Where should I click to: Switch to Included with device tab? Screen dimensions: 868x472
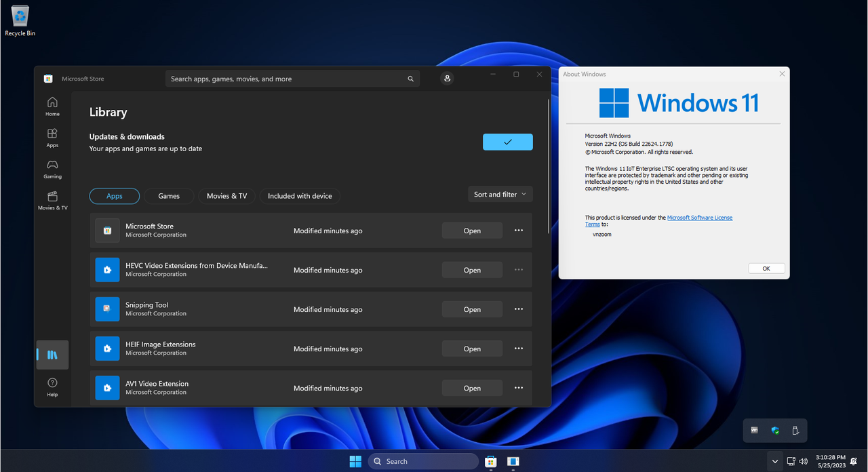pyautogui.click(x=300, y=196)
